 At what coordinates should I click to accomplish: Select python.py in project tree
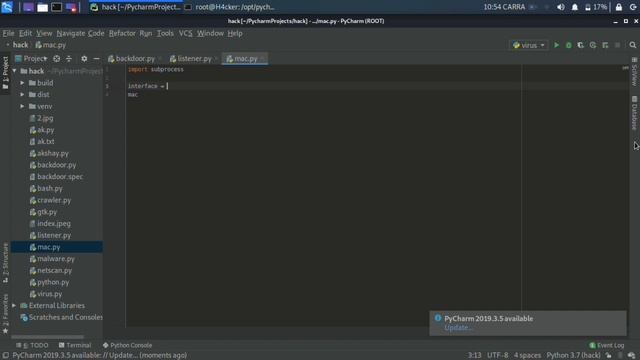click(x=53, y=282)
